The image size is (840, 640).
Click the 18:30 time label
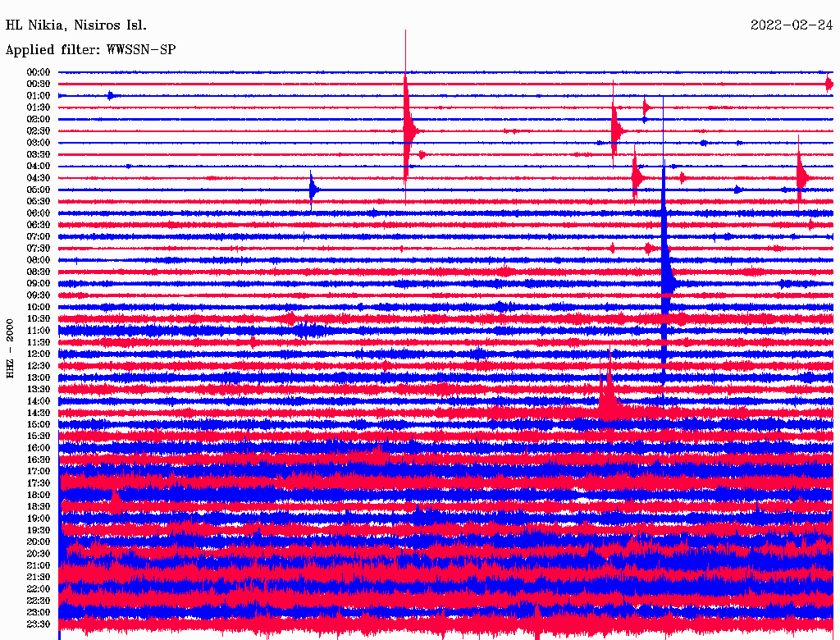(39, 507)
